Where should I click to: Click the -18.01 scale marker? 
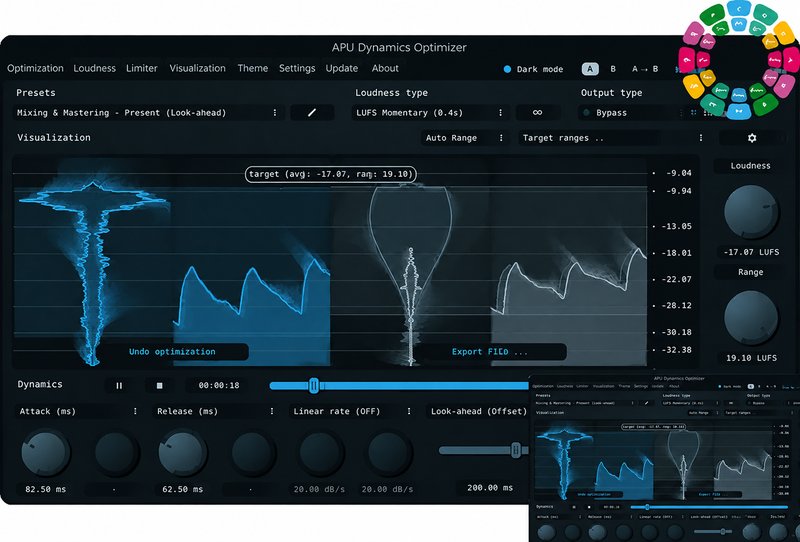(677, 253)
